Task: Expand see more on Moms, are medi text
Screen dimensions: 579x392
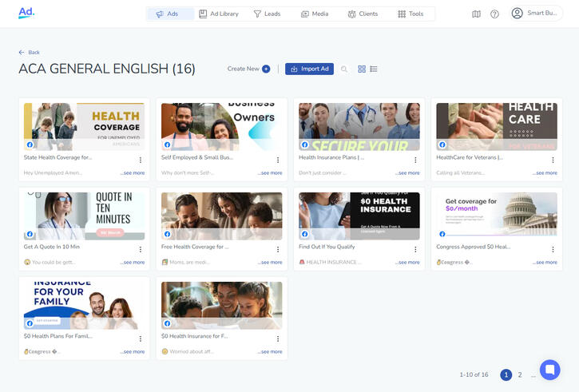Action: (x=270, y=262)
